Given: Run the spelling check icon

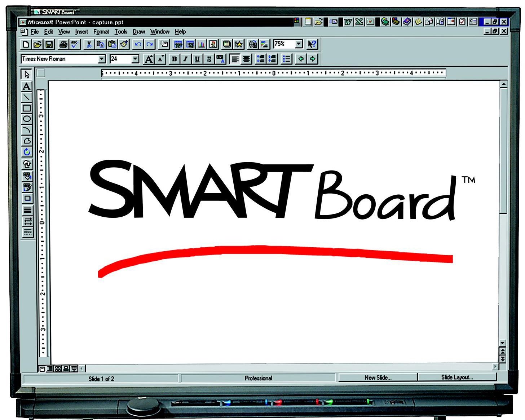Looking at the screenshot, I should tap(74, 44).
